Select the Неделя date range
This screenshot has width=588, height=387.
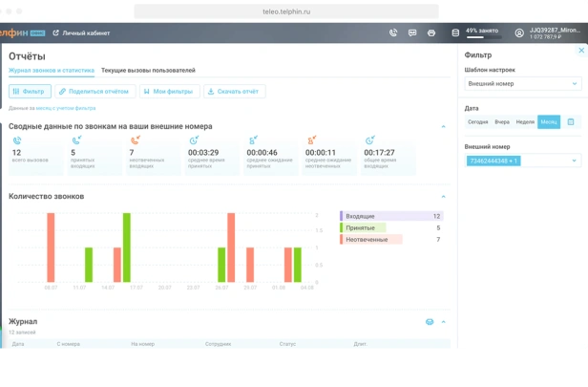pyautogui.click(x=525, y=122)
